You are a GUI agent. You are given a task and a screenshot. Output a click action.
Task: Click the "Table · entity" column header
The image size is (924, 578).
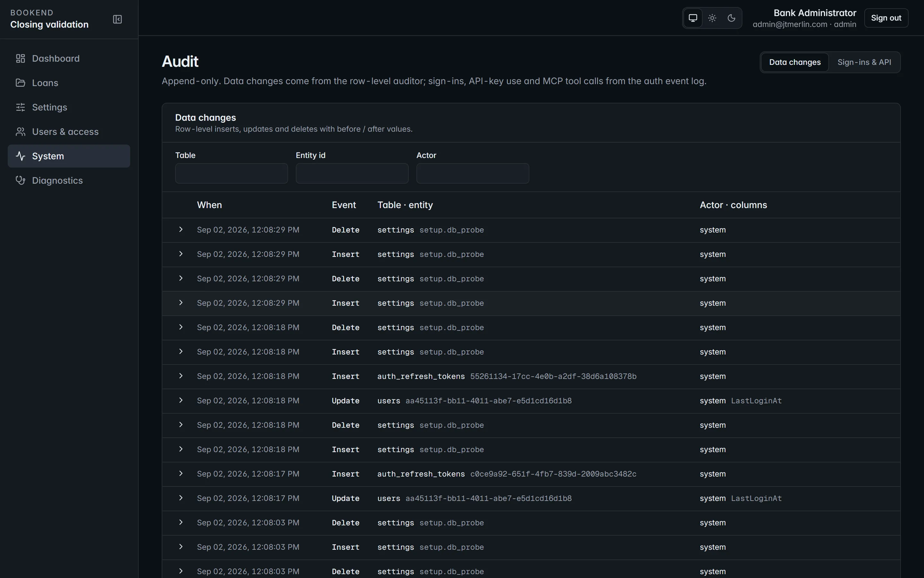coord(405,205)
